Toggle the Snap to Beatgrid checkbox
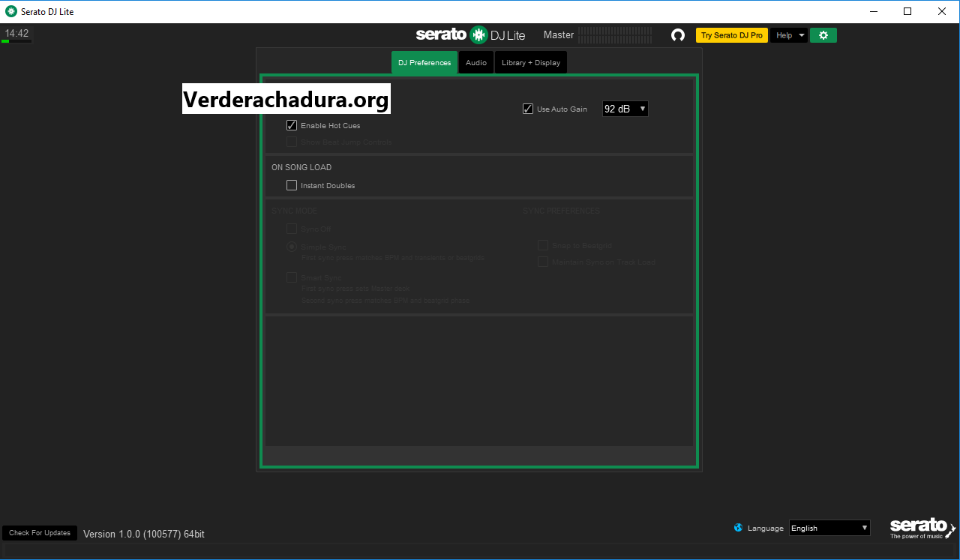This screenshot has height=560, width=960. (x=543, y=245)
